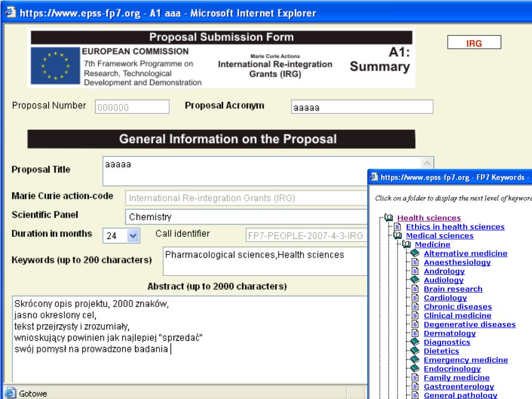Click the Degenerative diseases document icon
Screen dimensions: 532x399
click(x=415, y=324)
